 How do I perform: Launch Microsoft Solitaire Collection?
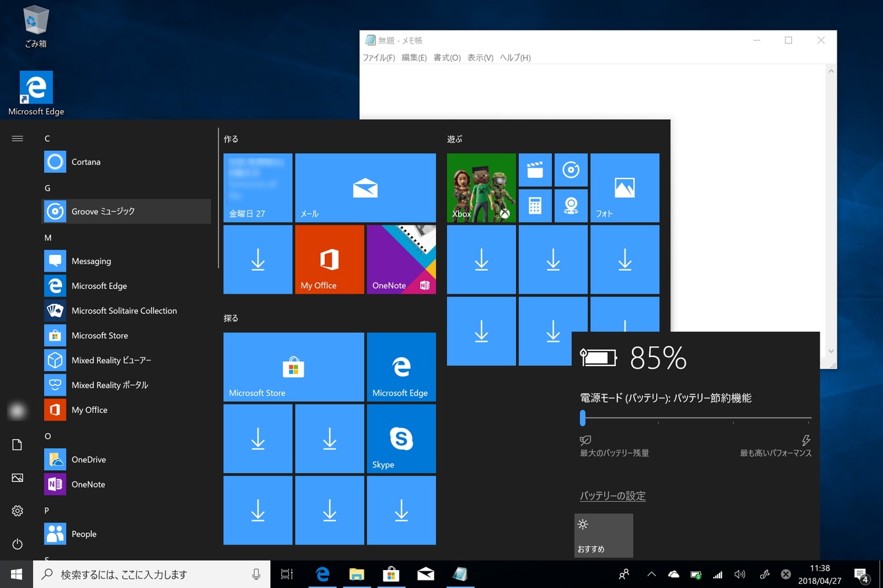click(127, 311)
